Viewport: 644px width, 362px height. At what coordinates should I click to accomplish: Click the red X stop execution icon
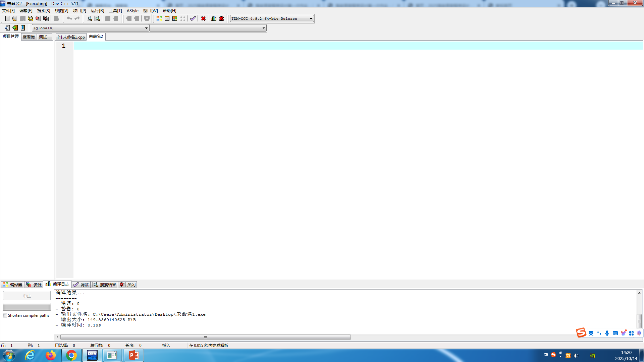(203, 18)
